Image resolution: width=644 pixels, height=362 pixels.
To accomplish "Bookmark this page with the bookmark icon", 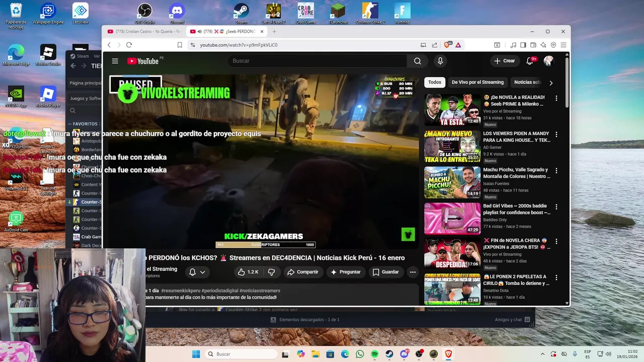I will [180, 45].
